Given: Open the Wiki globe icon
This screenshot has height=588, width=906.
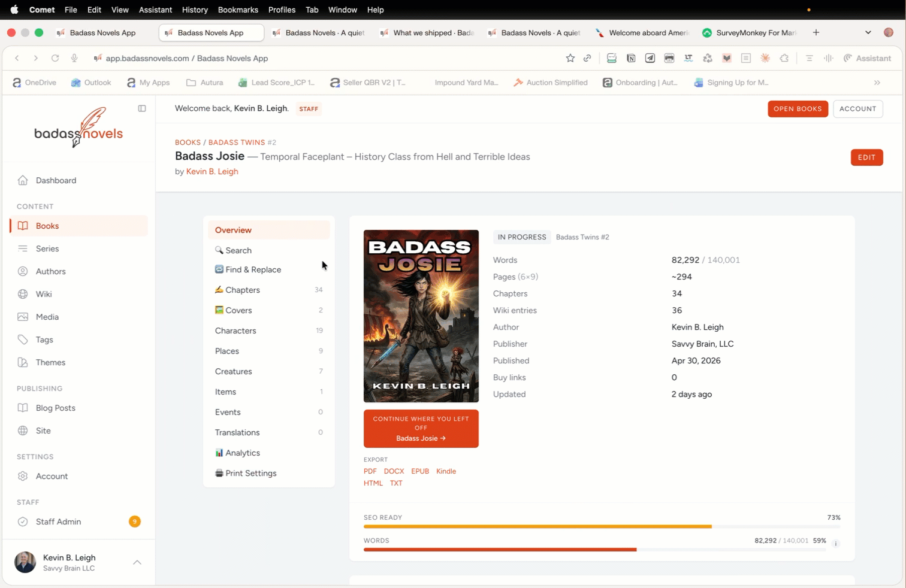Looking at the screenshot, I should click(x=23, y=294).
